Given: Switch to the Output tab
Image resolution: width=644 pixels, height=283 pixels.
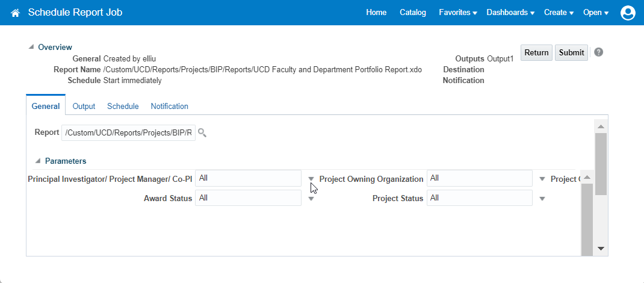Looking at the screenshot, I should click(84, 106).
